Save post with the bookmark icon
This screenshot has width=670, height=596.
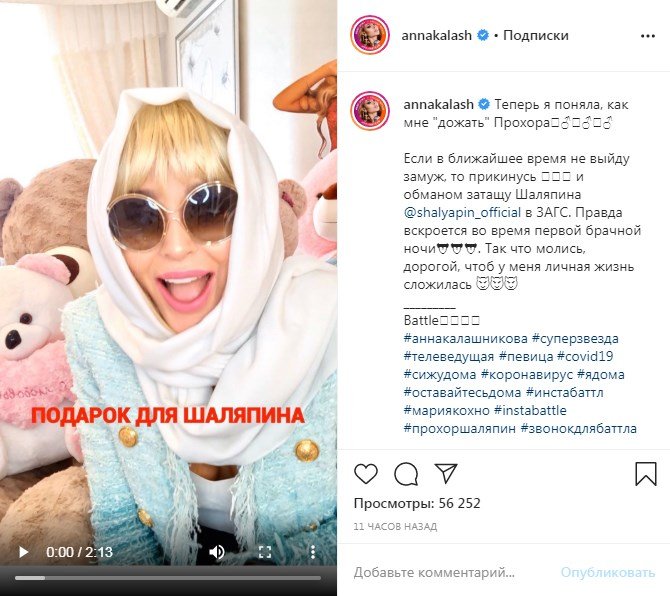[x=646, y=473]
